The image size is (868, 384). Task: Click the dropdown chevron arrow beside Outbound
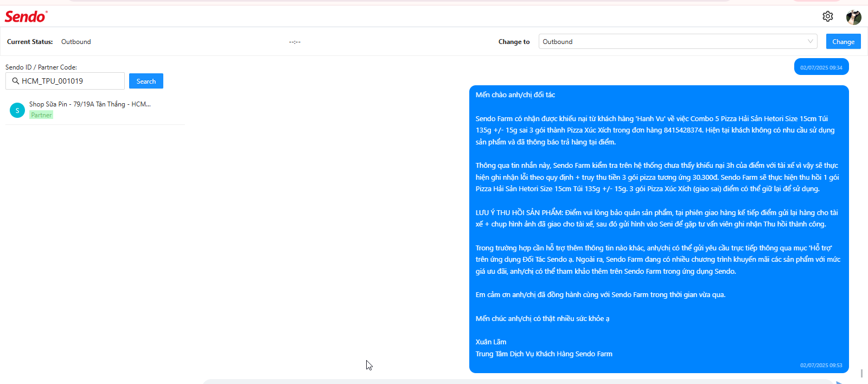(810, 41)
